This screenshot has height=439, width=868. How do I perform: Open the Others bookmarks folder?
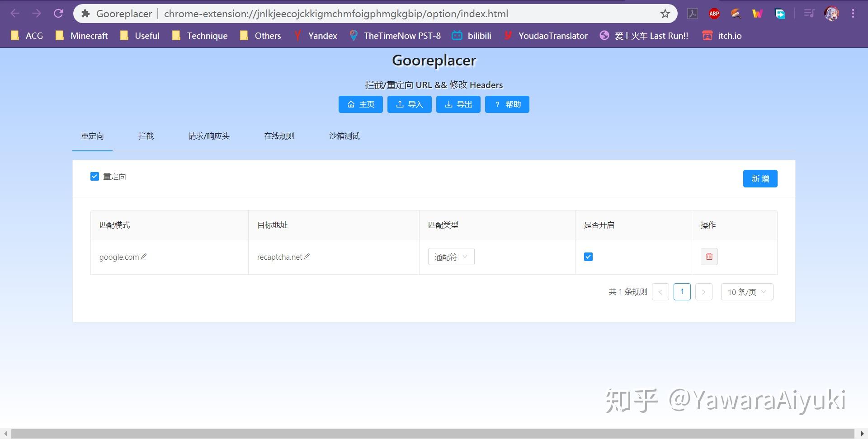pos(260,36)
